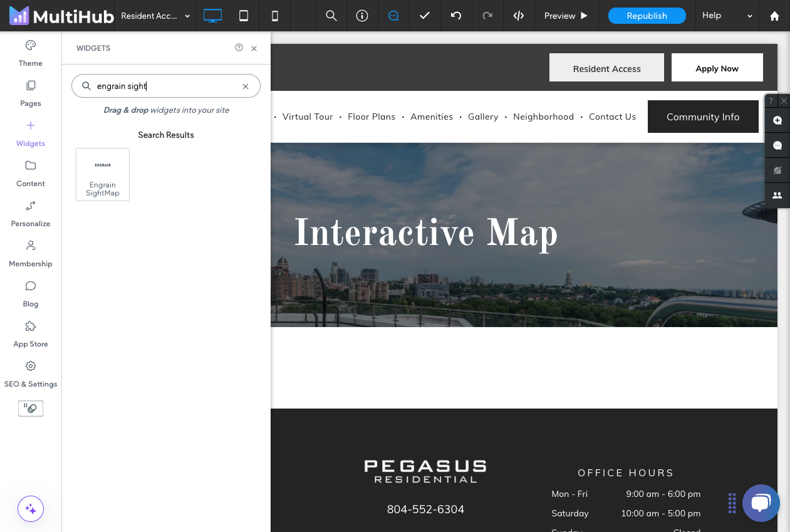Click the AI assistant sparkle button

31,509
